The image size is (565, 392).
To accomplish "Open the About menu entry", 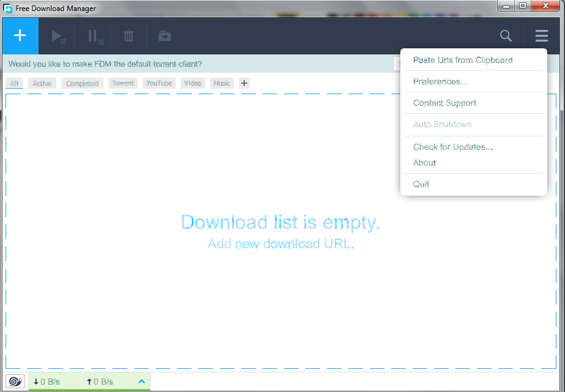I will point(473,163).
